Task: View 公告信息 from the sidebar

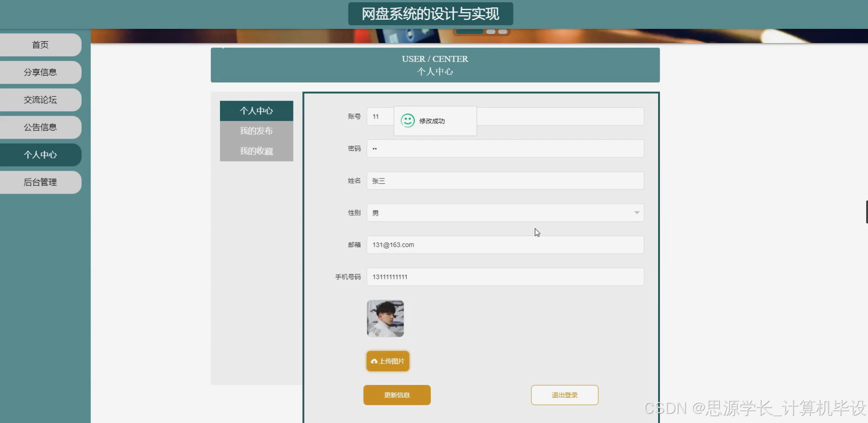Action: (x=40, y=127)
